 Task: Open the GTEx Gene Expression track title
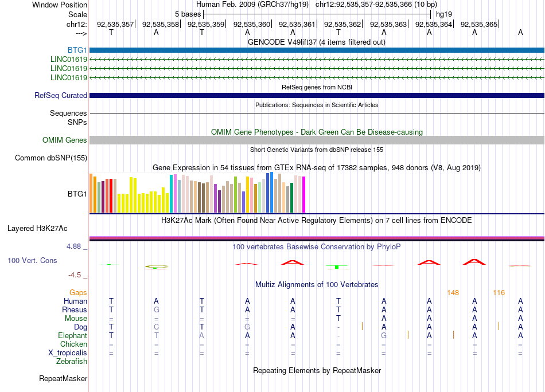pos(317,168)
